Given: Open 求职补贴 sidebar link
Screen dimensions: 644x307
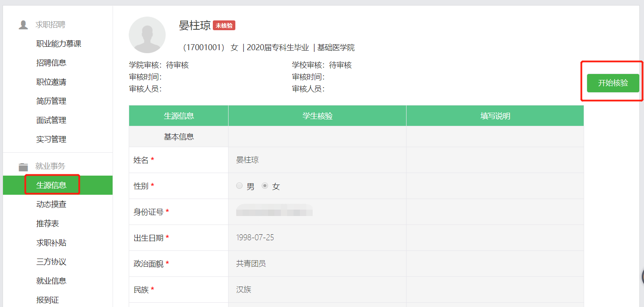Looking at the screenshot, I should pos(51,243).
